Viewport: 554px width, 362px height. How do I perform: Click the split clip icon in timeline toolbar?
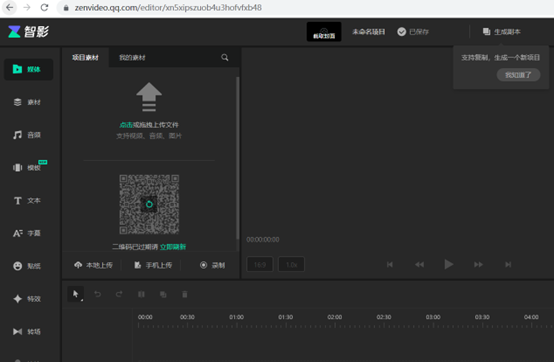141,294
